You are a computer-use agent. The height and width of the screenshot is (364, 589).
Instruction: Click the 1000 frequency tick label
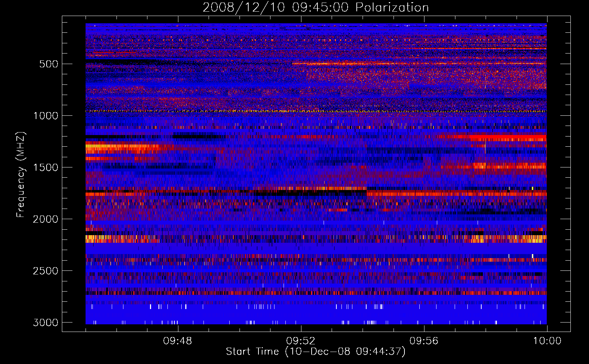coord(46,116)
